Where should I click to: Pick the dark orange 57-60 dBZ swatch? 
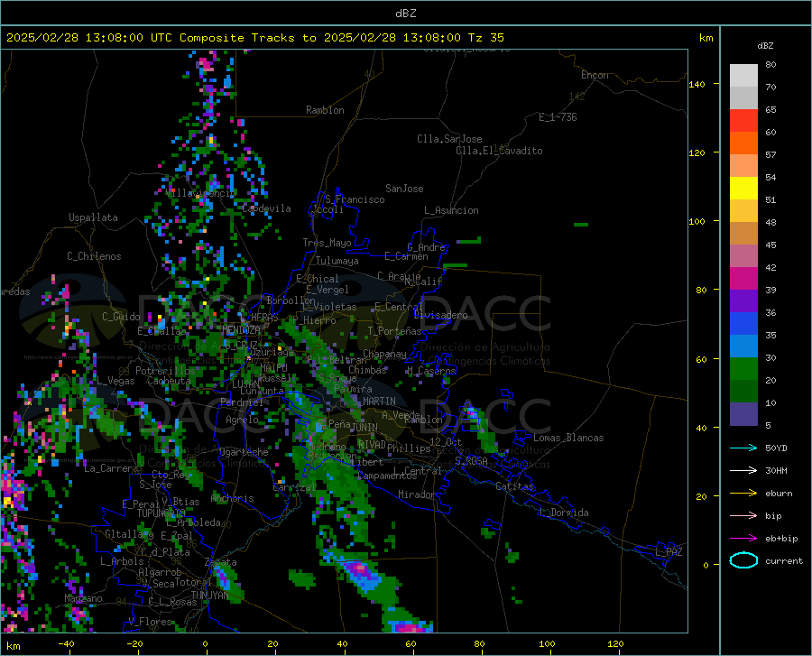point(743,143)
